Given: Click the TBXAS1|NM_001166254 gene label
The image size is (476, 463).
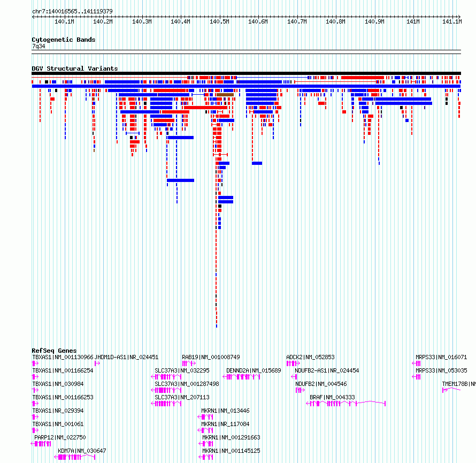Looking at the screenshot, I should coord(63,370).
